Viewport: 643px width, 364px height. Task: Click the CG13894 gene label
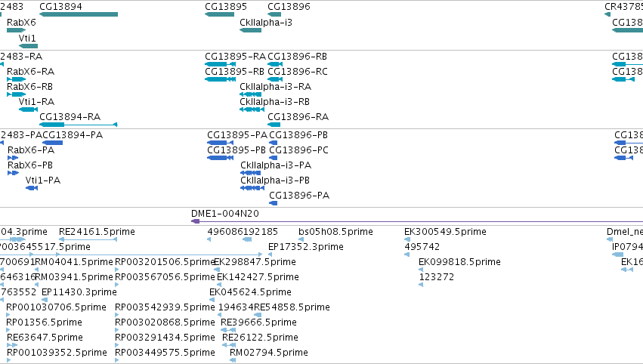[x=60, y=7]
